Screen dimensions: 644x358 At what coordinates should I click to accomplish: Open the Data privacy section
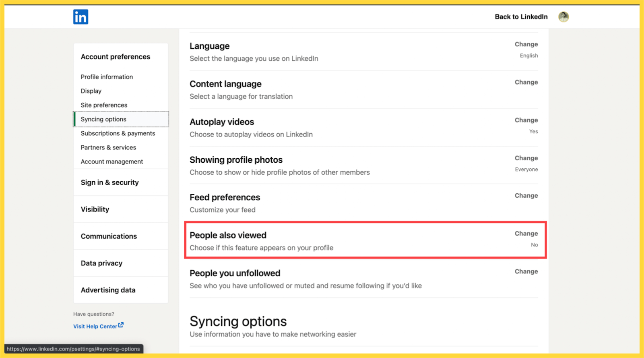click(x=101, y=263)
